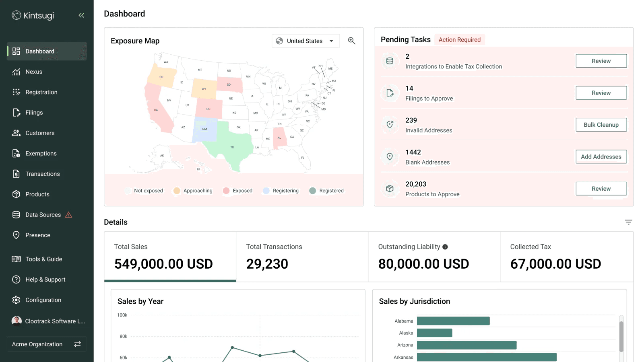Click the Exposed legend color swatch

(226, 191)
